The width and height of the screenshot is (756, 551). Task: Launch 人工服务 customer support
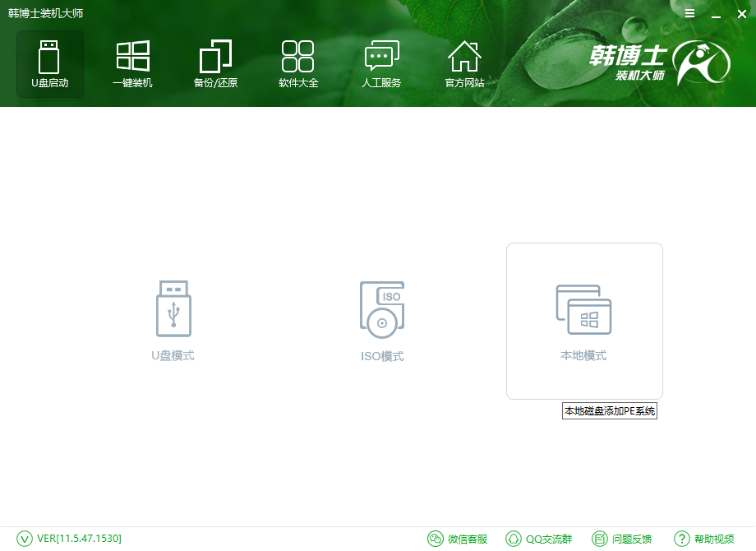click(380, 63)
